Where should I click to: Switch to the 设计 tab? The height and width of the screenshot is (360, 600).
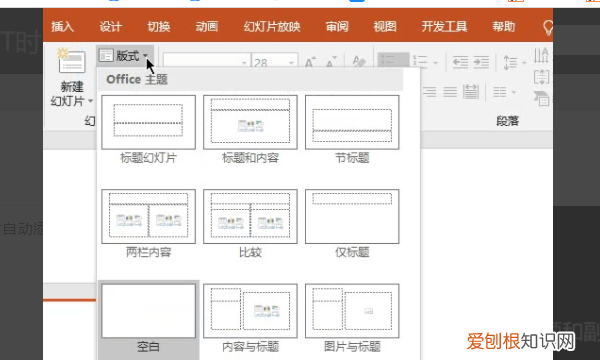pyautogui.click(x=111, y=26)
